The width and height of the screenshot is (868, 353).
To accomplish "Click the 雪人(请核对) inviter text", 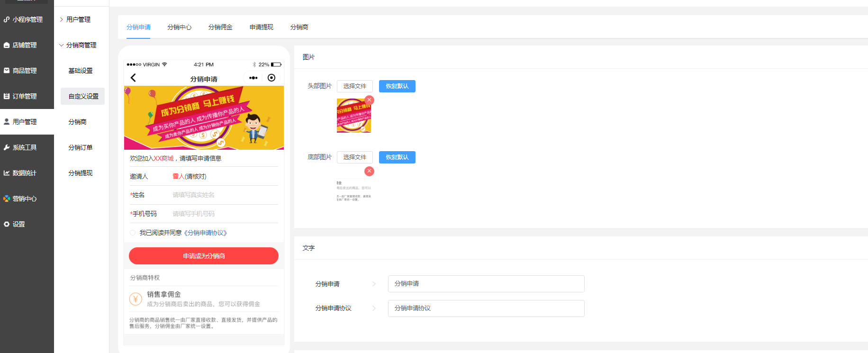I will pos(190,176).
